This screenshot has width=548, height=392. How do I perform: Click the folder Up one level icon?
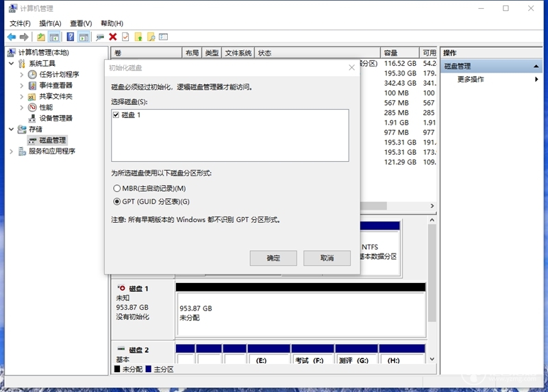41,37
